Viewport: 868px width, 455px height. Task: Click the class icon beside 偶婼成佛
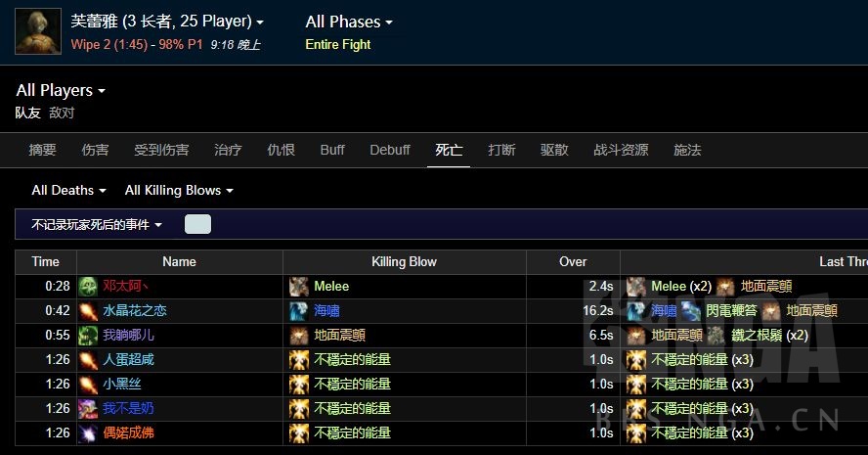[87, 432]
